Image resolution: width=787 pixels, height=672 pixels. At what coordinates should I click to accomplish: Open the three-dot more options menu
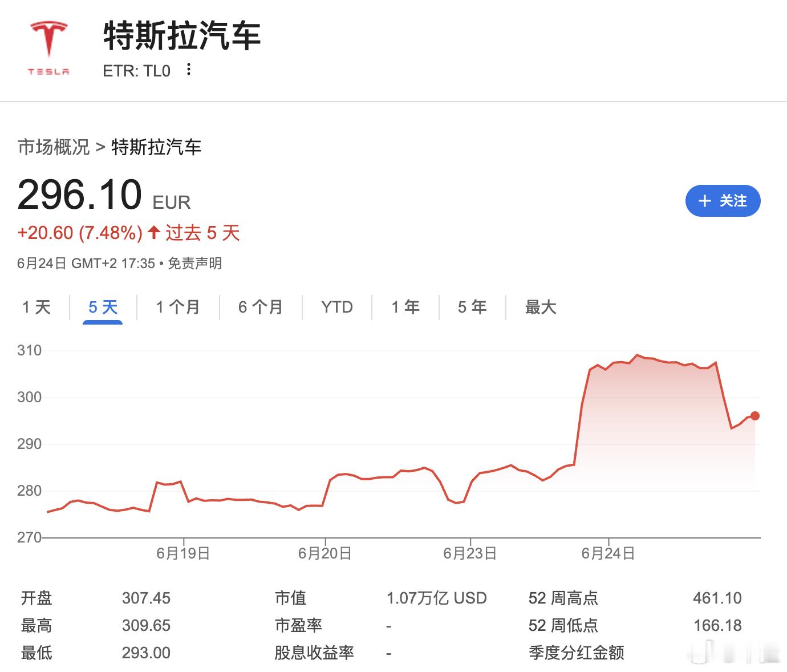[189, 70]
